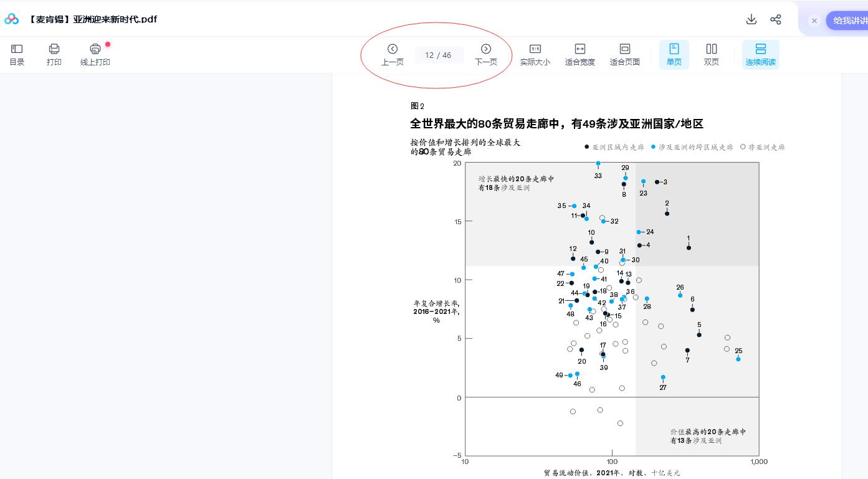
Task: Enable 双页 two-page view
Action: 711,54
